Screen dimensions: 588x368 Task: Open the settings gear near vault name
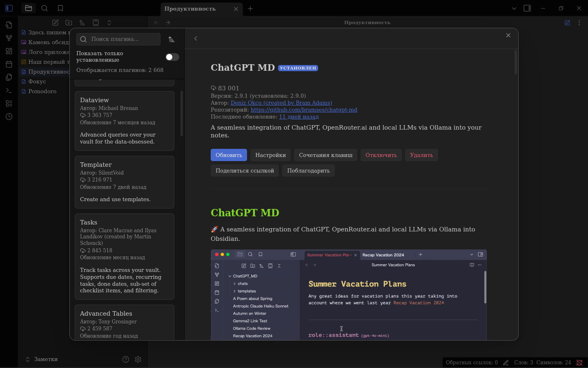tap(138, 359)
